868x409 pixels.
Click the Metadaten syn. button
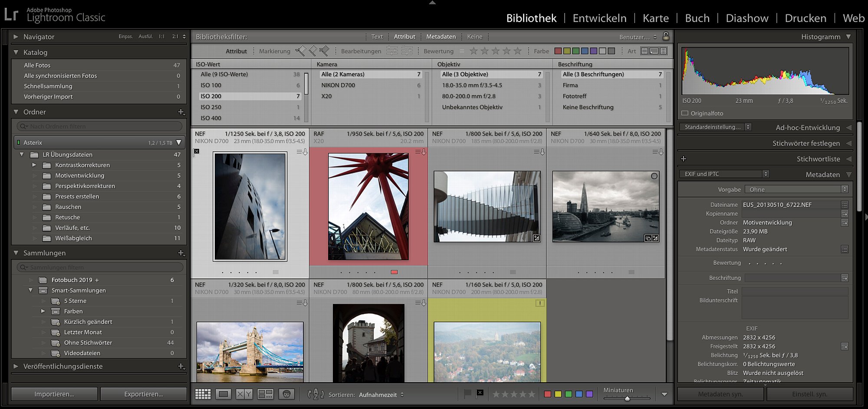click(720, 394)
